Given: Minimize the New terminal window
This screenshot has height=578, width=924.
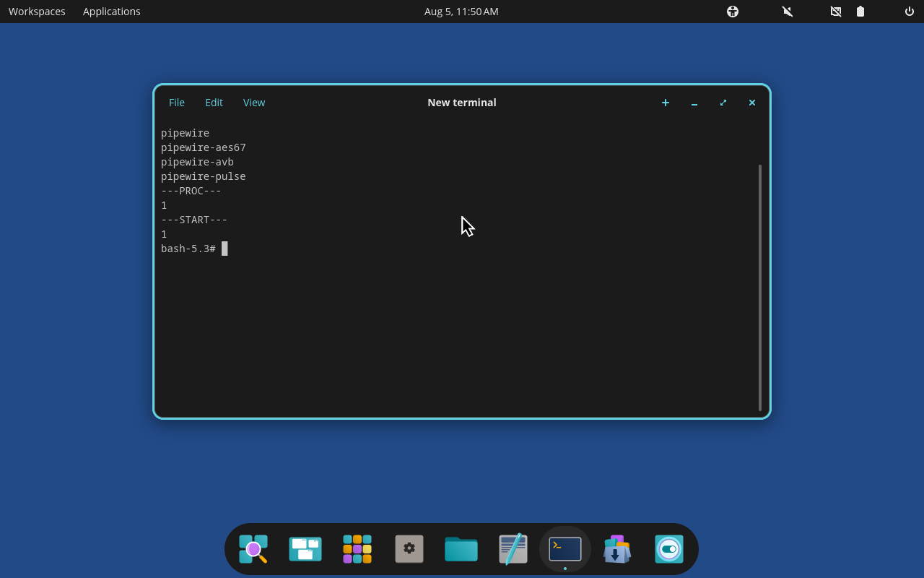Looking at the screenshot, I should pyautogui.click(x=694, y=103).
